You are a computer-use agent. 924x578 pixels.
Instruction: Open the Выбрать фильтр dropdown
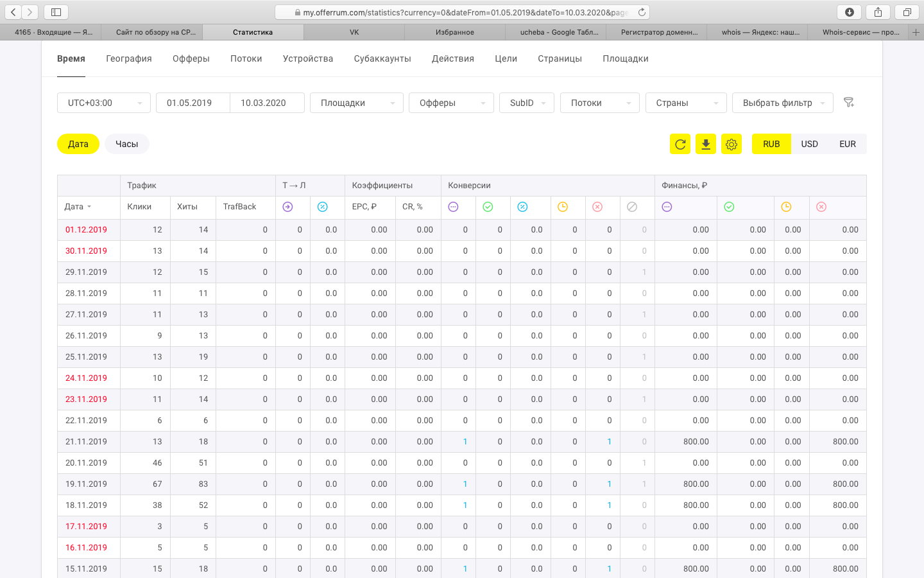783,103
